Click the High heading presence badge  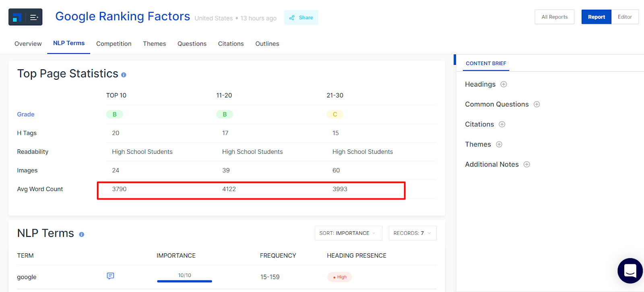(339, 277)
